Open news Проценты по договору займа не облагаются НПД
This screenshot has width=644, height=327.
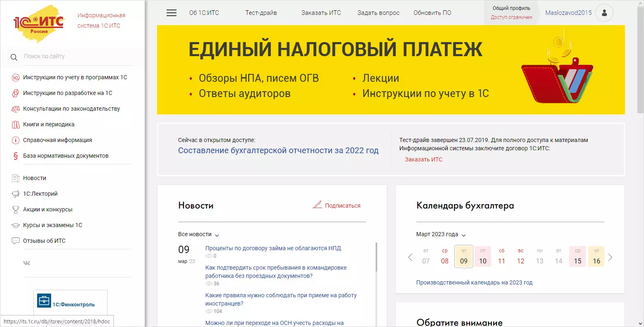273,249
